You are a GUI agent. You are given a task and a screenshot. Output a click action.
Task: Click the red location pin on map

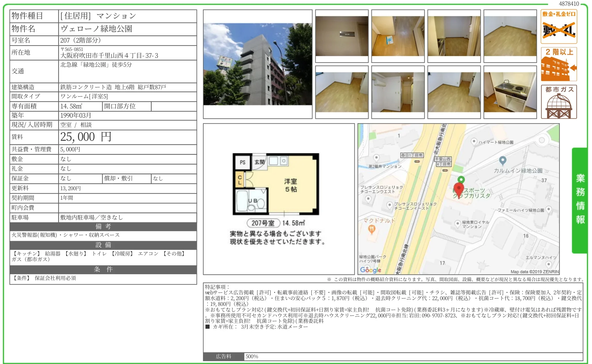pos(458,189)
